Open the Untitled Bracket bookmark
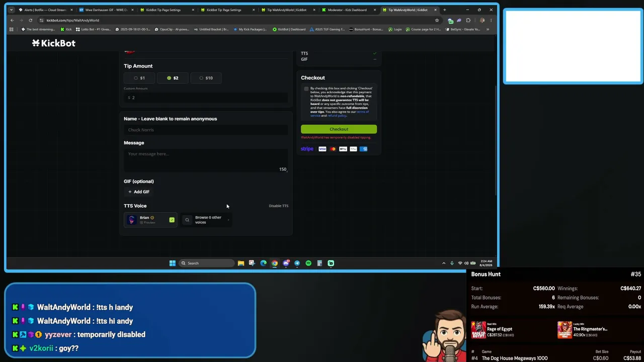The height and width of the screenshot is (362, 644). coord(211,29)
